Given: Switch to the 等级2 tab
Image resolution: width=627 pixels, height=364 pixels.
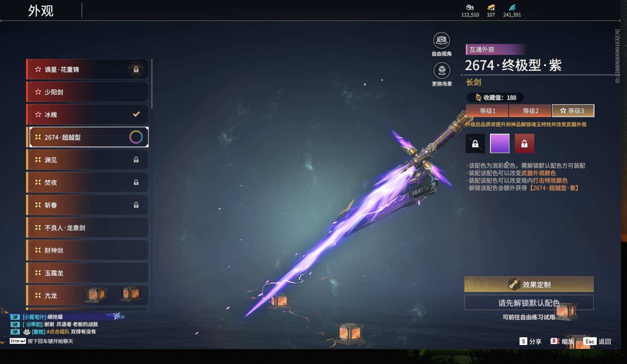Looking at the screenshot, I should coord(530,111).
